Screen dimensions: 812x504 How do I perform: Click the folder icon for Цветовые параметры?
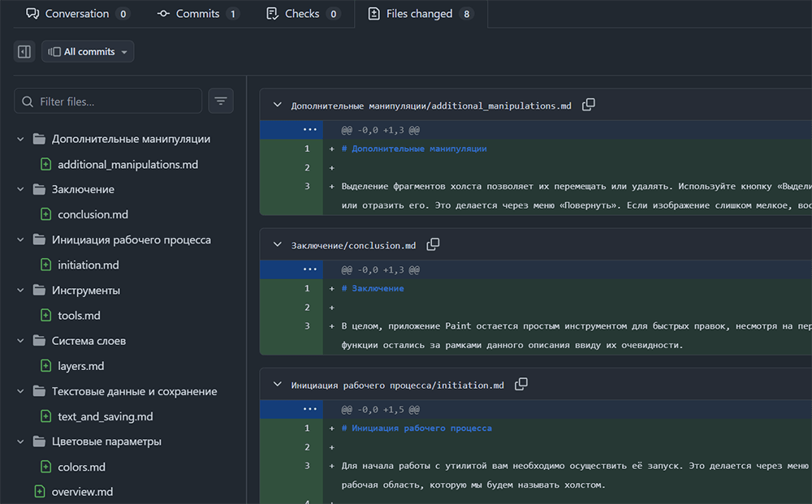[x=39, y=442]
